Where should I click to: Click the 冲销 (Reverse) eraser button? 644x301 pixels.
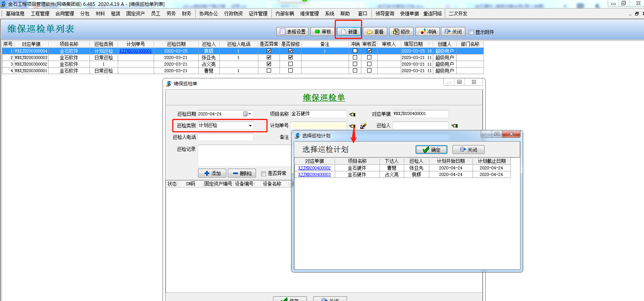[428, 32]
